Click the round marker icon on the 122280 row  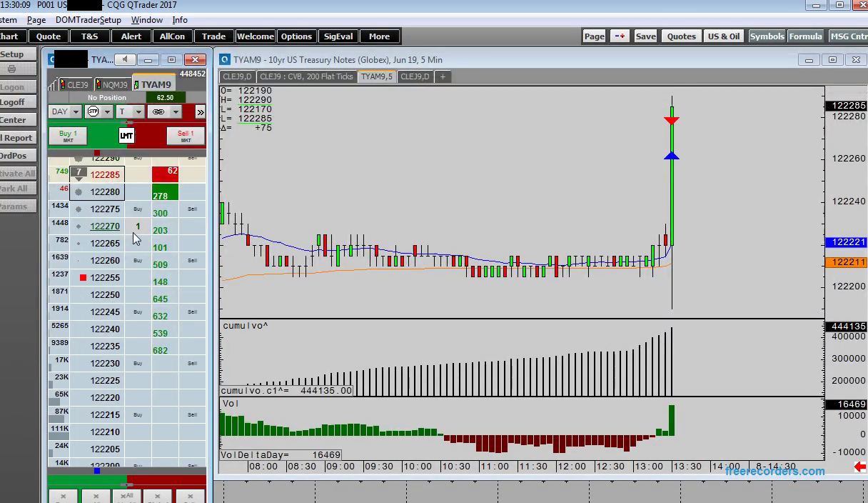pos(79,191)
